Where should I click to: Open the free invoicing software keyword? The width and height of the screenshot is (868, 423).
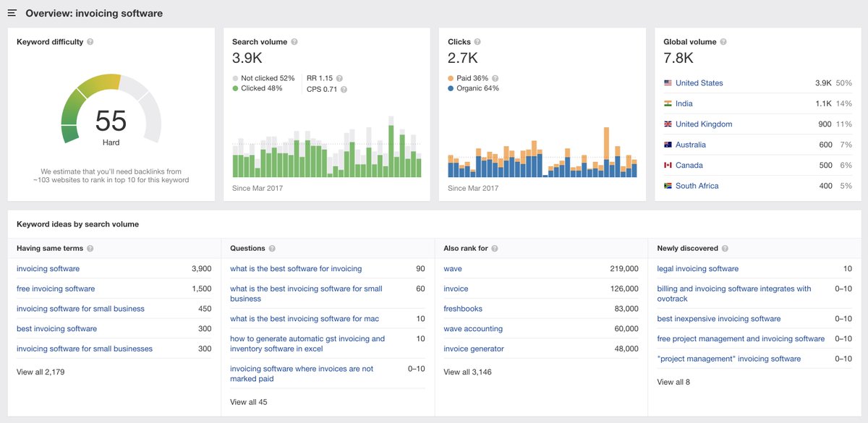pyautogui.click(x=56, y=289)
